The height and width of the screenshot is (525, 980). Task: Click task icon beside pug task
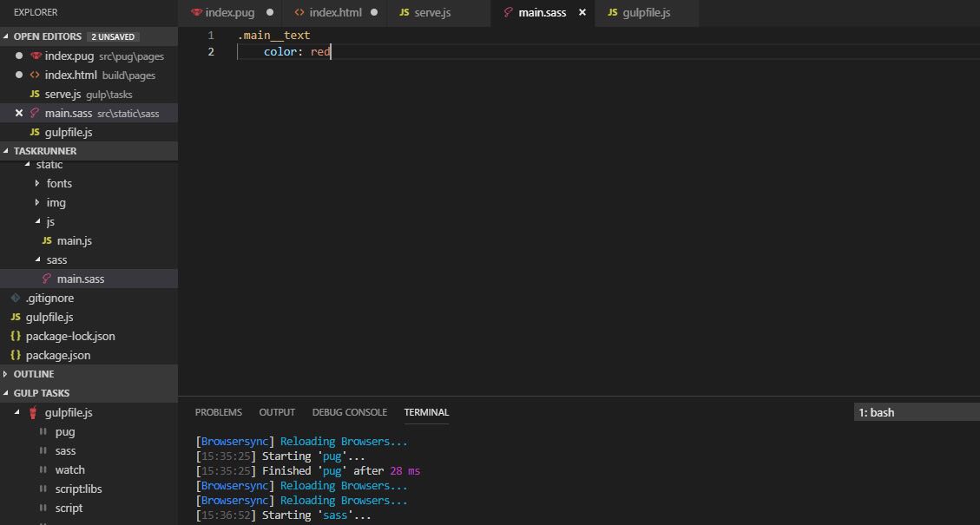click(x=43, y=432)
